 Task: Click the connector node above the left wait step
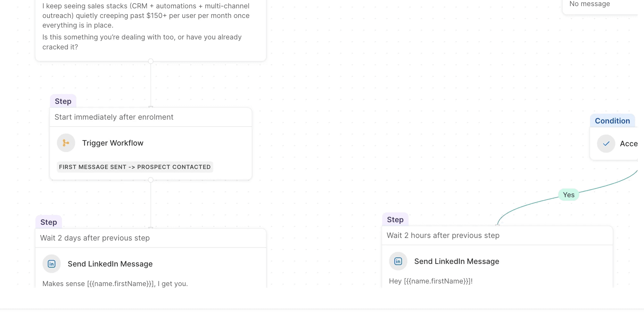(x=151, y=228)
